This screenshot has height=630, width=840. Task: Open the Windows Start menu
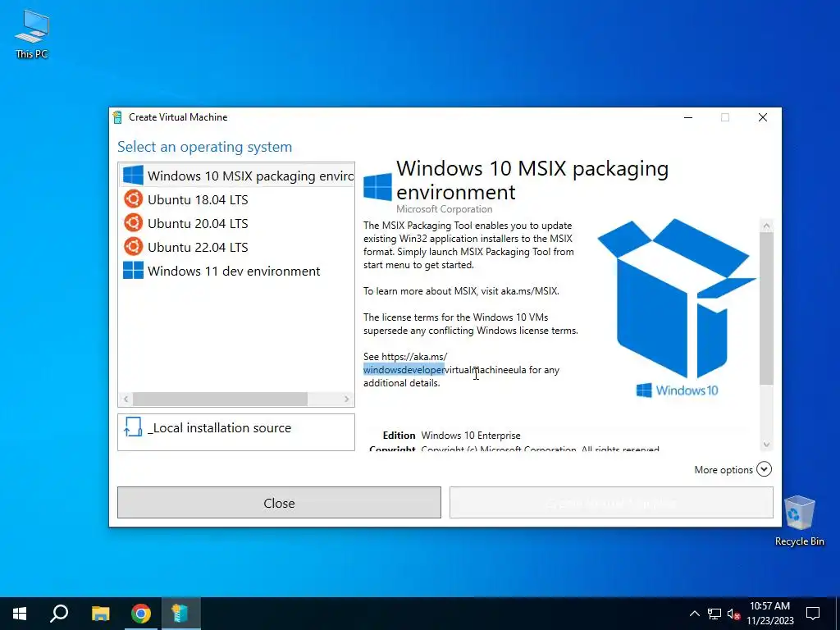[20, 614]
